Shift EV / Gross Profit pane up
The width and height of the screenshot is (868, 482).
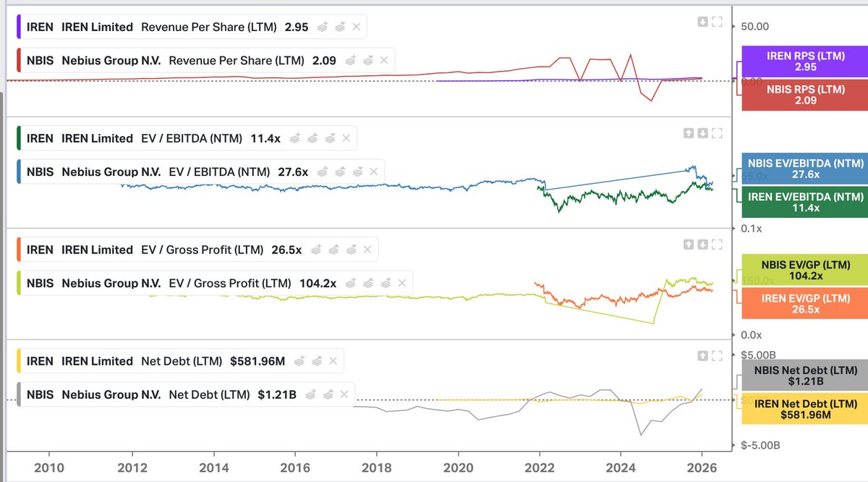[688, 245]
